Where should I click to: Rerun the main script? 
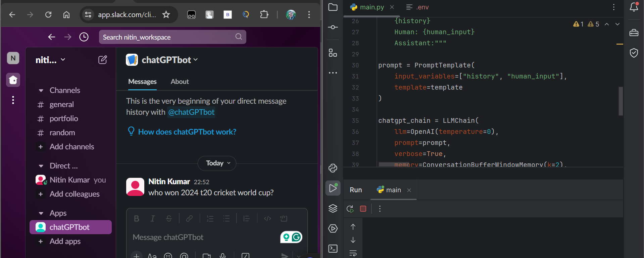pos(350,209)
